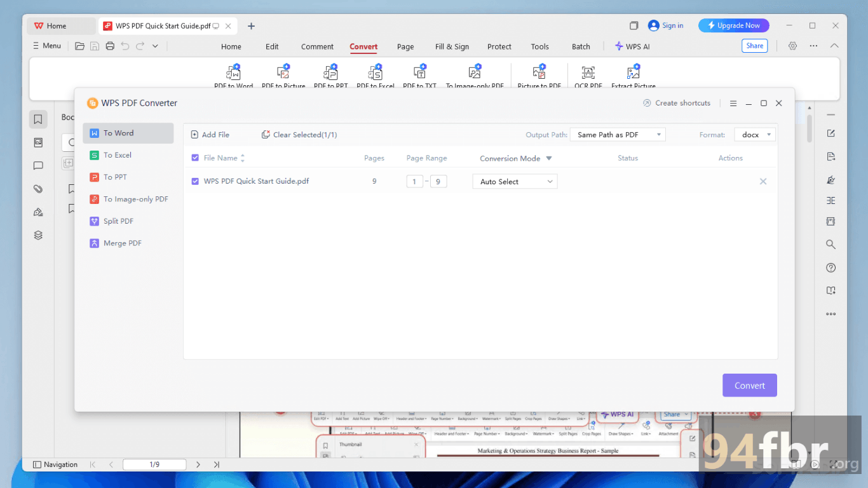Image resolution: width=868 pixels, height=488 pixels.
Task: Open the To Image-only PDF ribbon tool
Action: tap(475, 76)
